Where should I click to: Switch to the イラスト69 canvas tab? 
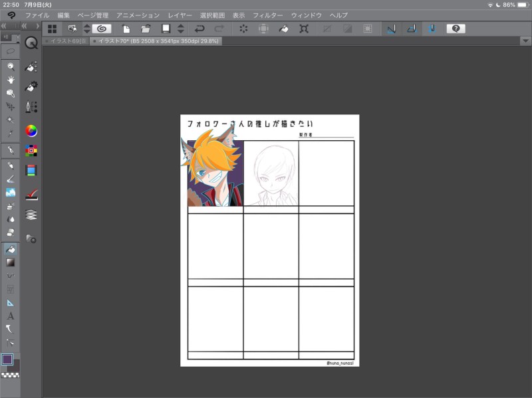(x=66, y=41)
